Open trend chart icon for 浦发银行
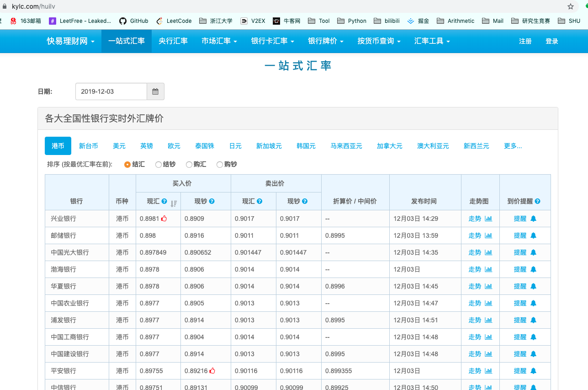This screenshot has height=390, width=588. [x=488, y=320]
